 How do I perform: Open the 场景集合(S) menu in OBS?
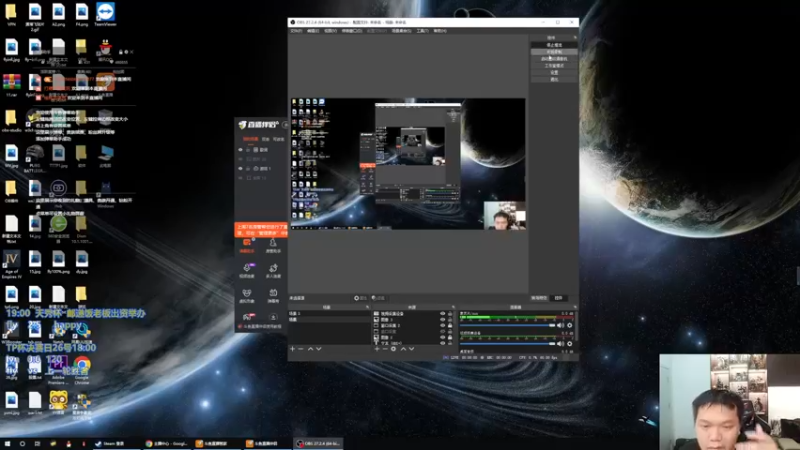tap(401, 31)
